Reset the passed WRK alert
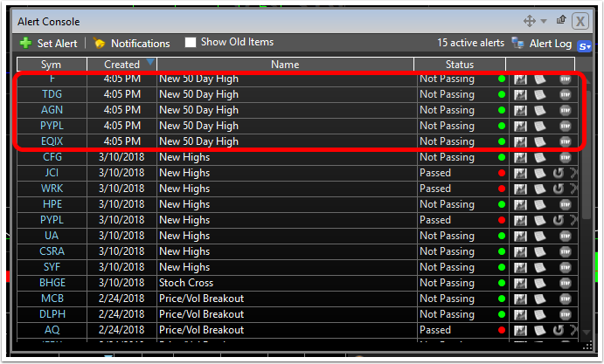604x364 pixels. [559, 189]
